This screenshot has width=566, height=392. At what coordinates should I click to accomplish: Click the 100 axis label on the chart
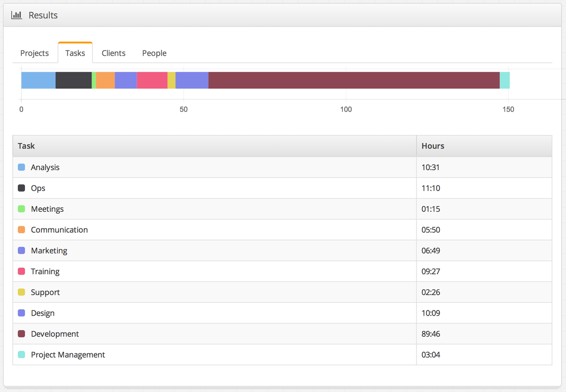(346, 109)
